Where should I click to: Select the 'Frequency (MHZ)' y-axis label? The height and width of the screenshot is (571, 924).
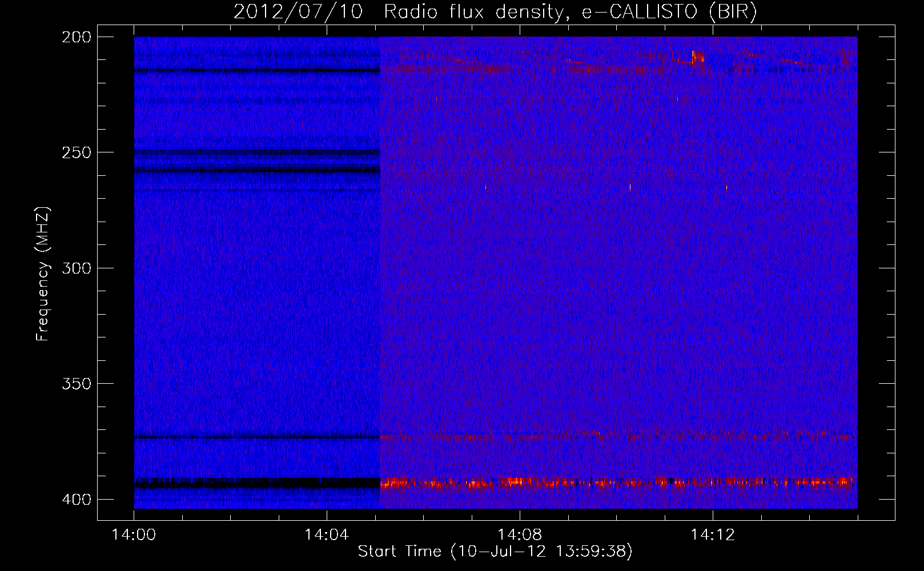tap(43, 274)
